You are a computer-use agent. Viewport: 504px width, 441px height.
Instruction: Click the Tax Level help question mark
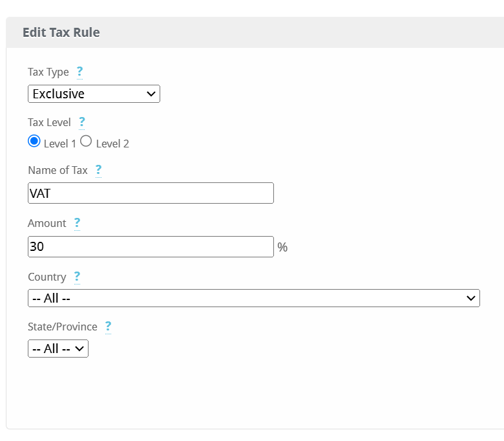[x=82, y=123]
